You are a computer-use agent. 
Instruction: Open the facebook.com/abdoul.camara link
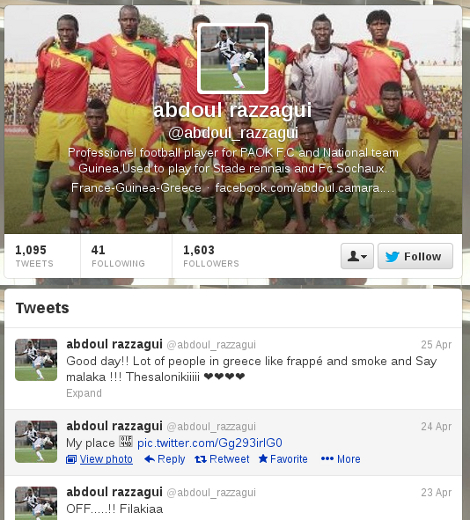click(x=305, y=188)
